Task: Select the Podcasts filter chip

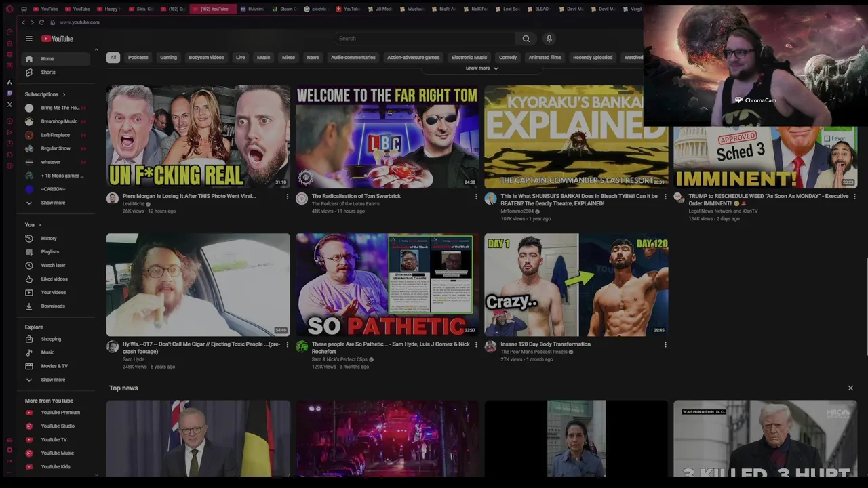Action: pos(138,58)
